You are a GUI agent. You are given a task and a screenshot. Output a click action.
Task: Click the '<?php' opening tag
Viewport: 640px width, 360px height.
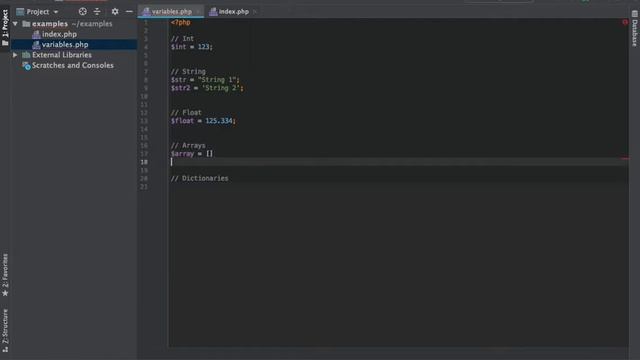[x=180, y=22]
